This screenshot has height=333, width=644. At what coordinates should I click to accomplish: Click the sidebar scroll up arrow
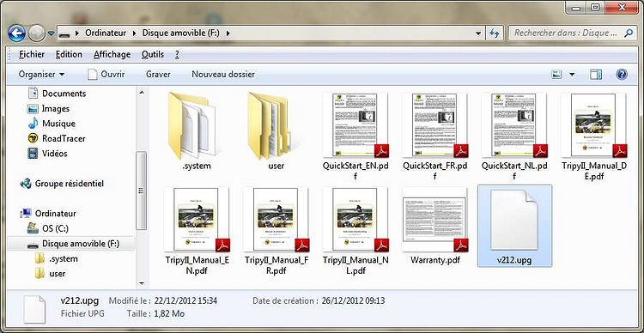pos(142,93)
